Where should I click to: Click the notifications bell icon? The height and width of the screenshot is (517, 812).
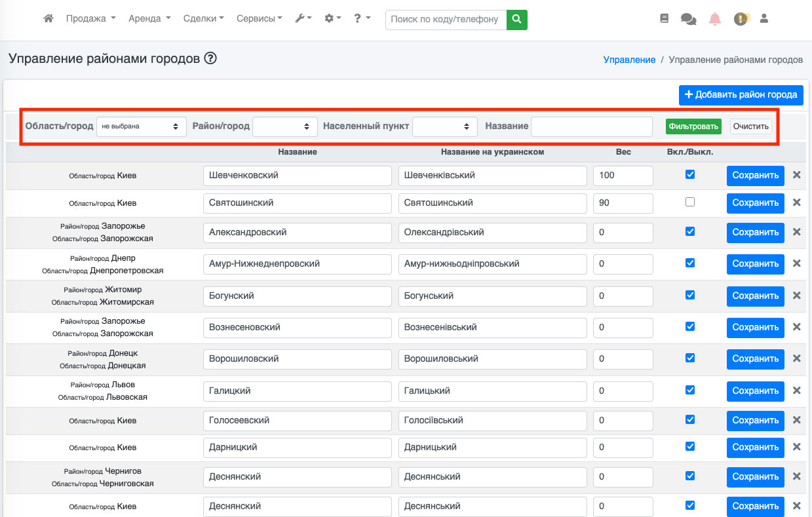coord(715,19)
